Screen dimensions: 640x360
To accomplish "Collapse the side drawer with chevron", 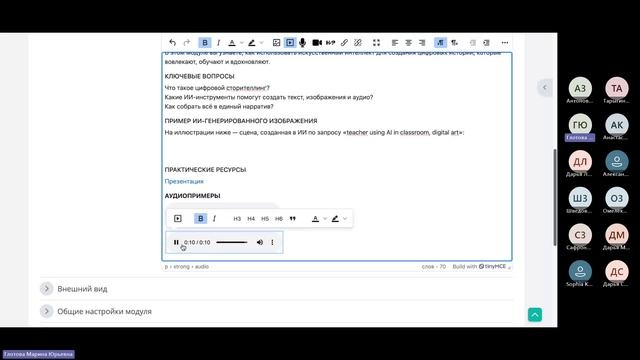I will pos(544,87).
